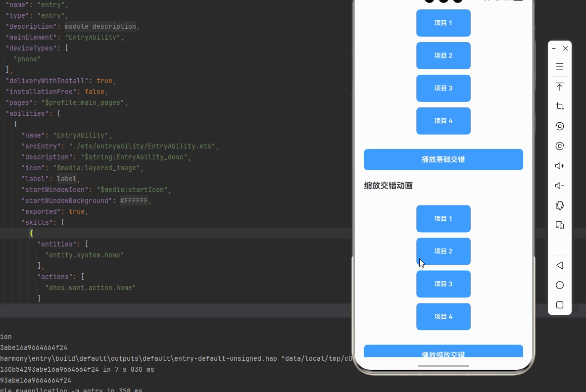The image size is (586, 392).
Task: Click the highlighted yellow opening brace under skills
Action: [31, 233]
